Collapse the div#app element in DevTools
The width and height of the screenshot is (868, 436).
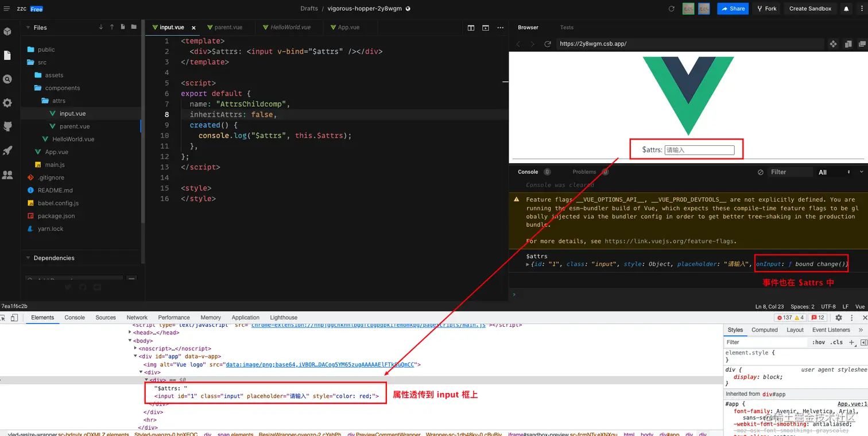[135, 357]
